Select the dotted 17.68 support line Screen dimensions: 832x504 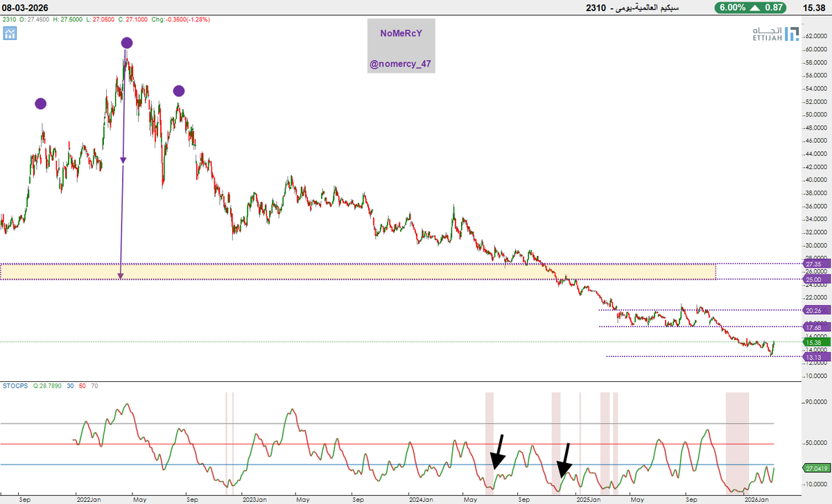point(700,327)
